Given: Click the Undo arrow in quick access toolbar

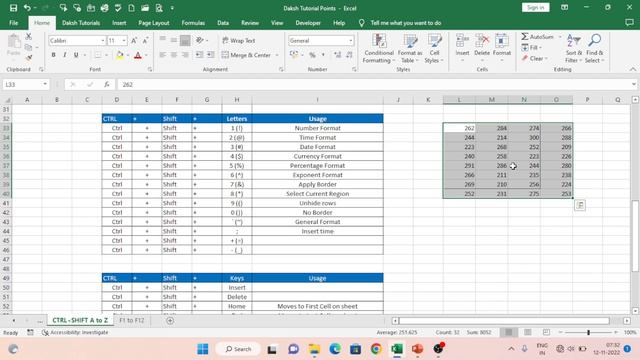Looking at the screenshot, I should (x=27, y=8).
